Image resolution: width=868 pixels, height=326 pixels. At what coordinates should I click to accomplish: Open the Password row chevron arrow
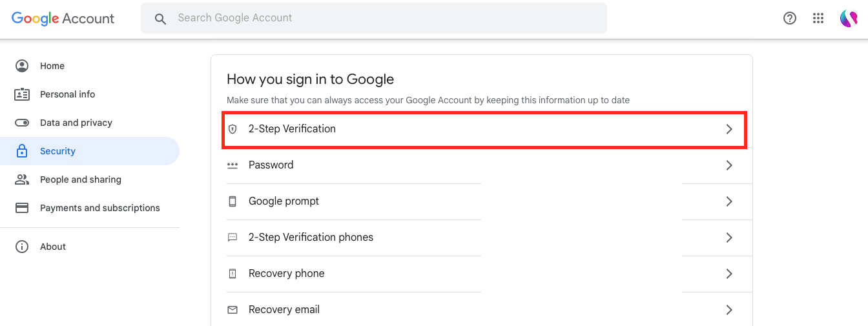[729, 165]
